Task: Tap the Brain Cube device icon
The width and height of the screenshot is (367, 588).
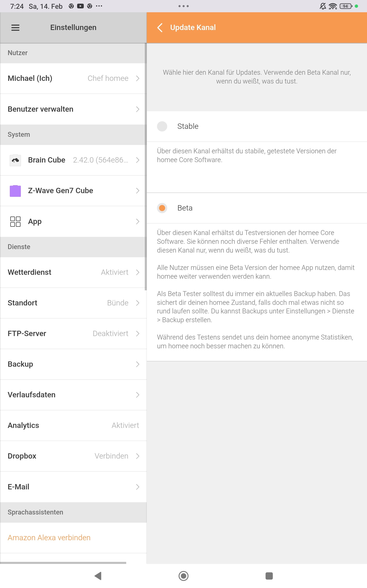Action: (x=15, y=160)
